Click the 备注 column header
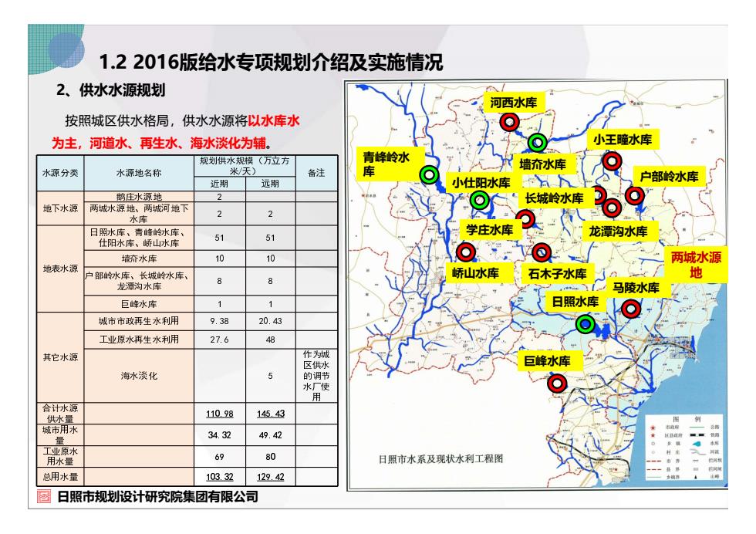Screen dimensions: 756x534 [316, 173]
